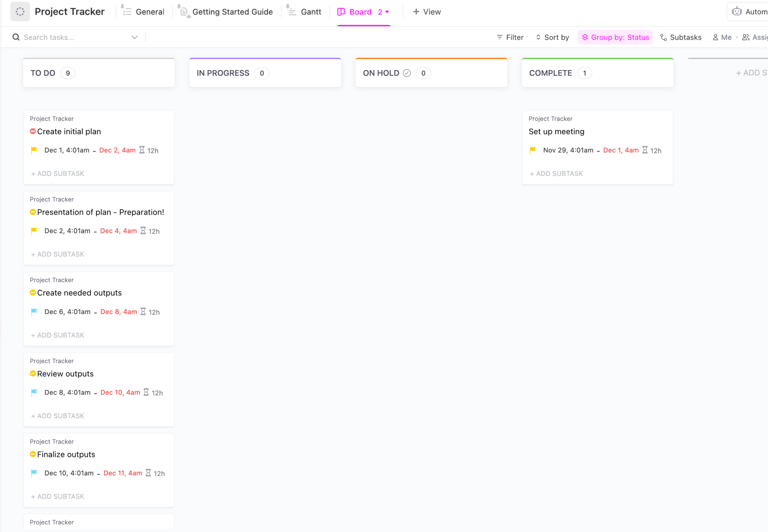Expand the search tasks dropdown chevron
This screenshot has height=532, width=768.
coord(134,37)
